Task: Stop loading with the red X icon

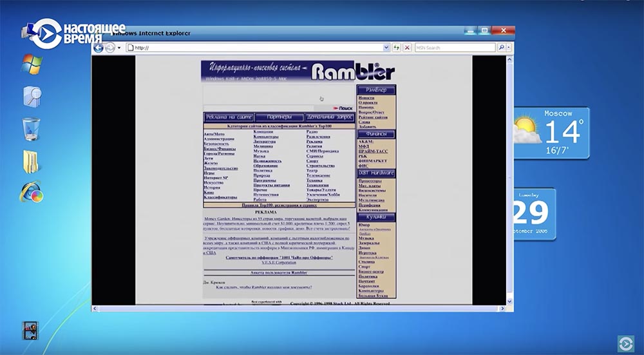Action: [x=407, y=48]
